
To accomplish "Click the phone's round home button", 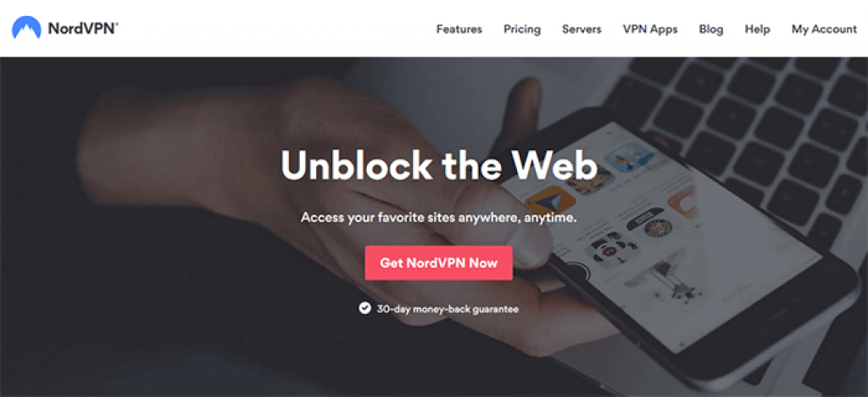I will 578,272.
